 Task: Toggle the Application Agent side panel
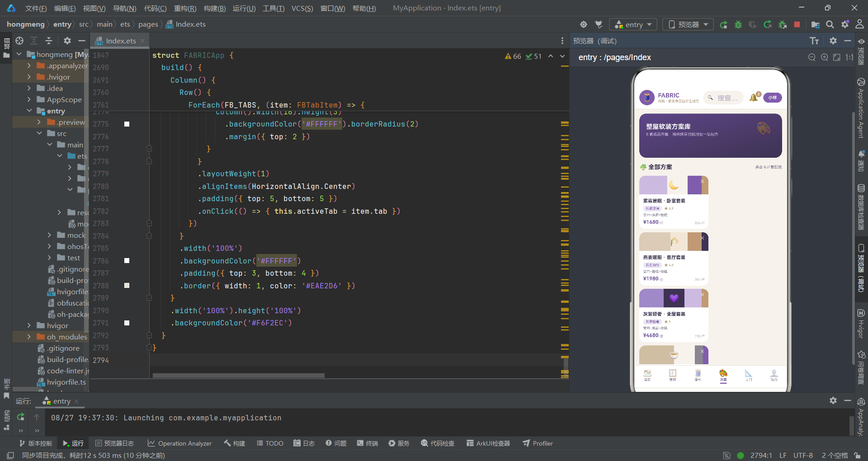click(x=861, y=108)
